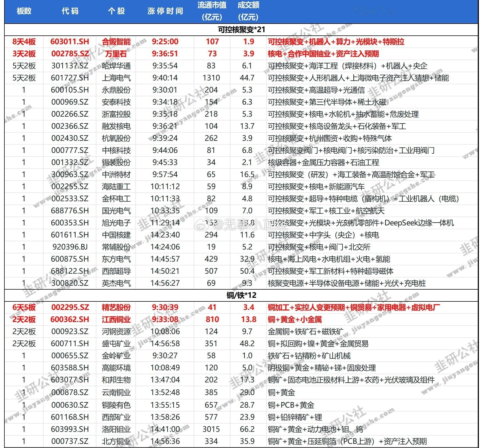Click the stock name 浙富控股
Image resolution: width=483 pixels, height=448 pixels.
click(116, 114)
